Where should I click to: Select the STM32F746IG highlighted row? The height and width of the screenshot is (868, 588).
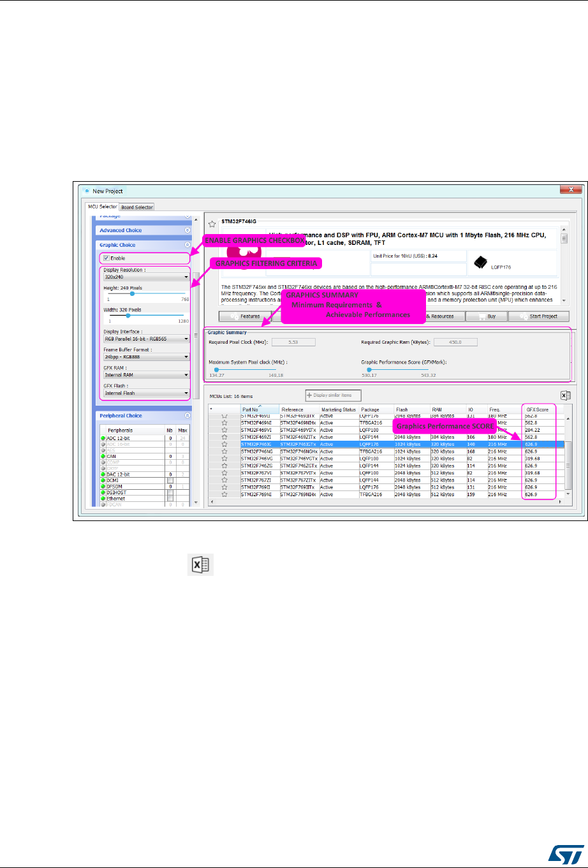click(x=386, y=444)
